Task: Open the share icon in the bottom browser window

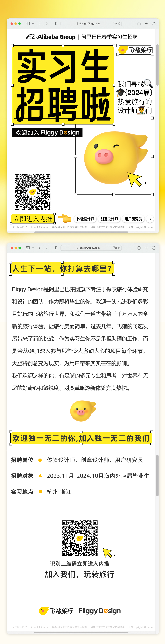Action: click(139, 247)
